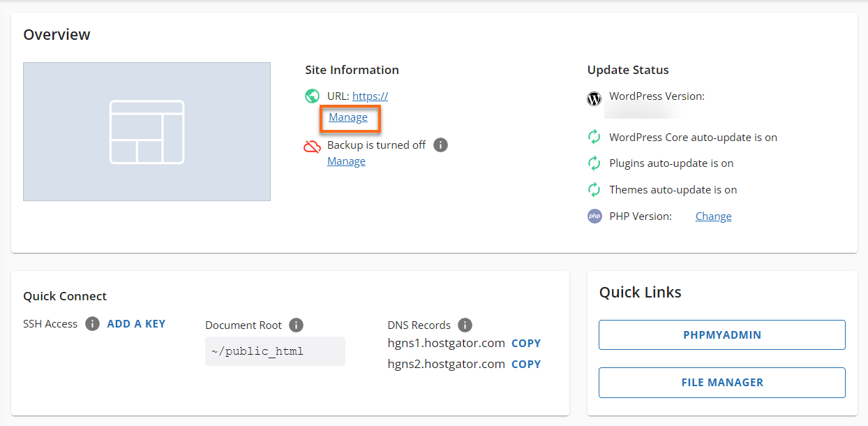Select ADD A KEY for SSH Access
This screenshot has height=426, width=868.
pos(136,323)
